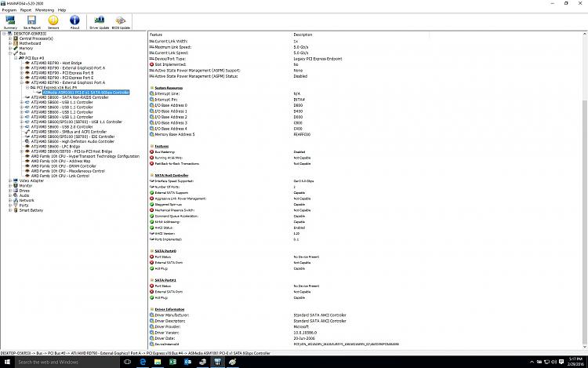Click the Search the web and Windows box
The image size is (588, 368).
coord(67,362)
